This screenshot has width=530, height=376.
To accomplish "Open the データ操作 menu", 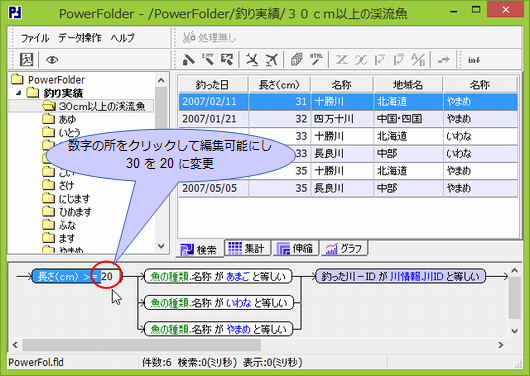I will pos(80,38).
